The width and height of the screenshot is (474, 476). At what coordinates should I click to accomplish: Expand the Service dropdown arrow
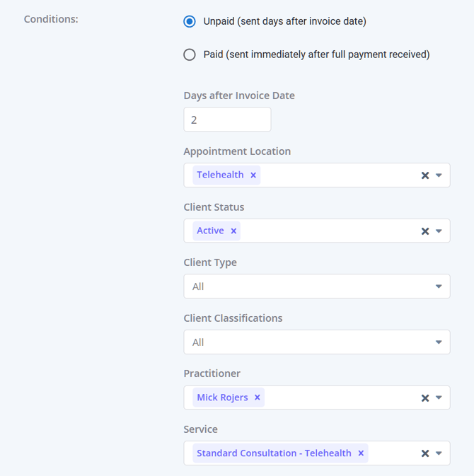439,453
